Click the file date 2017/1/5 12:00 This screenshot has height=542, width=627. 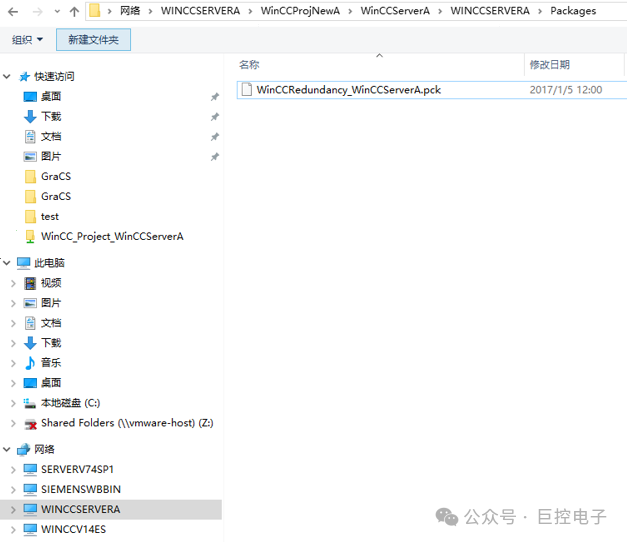566,90
